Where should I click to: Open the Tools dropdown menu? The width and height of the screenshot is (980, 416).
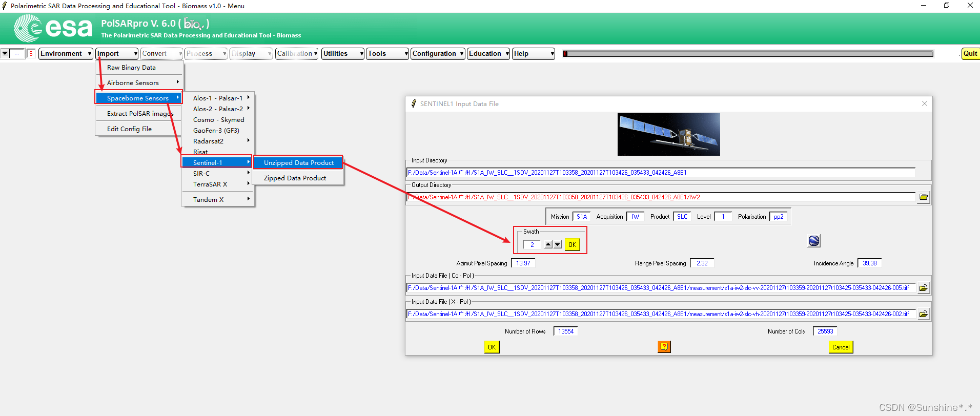pos(387,54)
